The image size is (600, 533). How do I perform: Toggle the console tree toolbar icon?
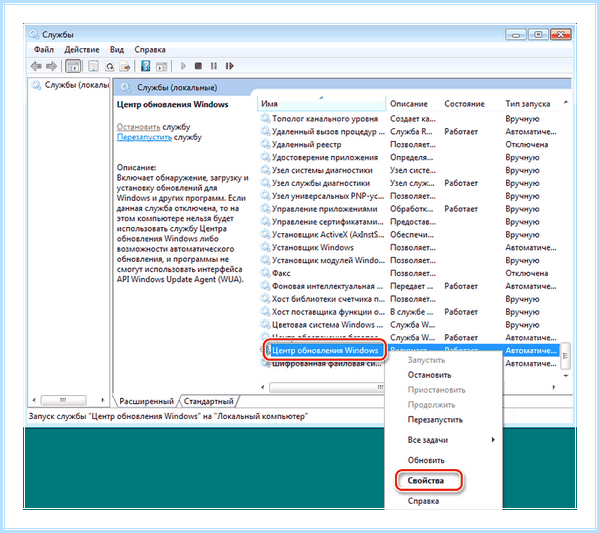point(73,66)
